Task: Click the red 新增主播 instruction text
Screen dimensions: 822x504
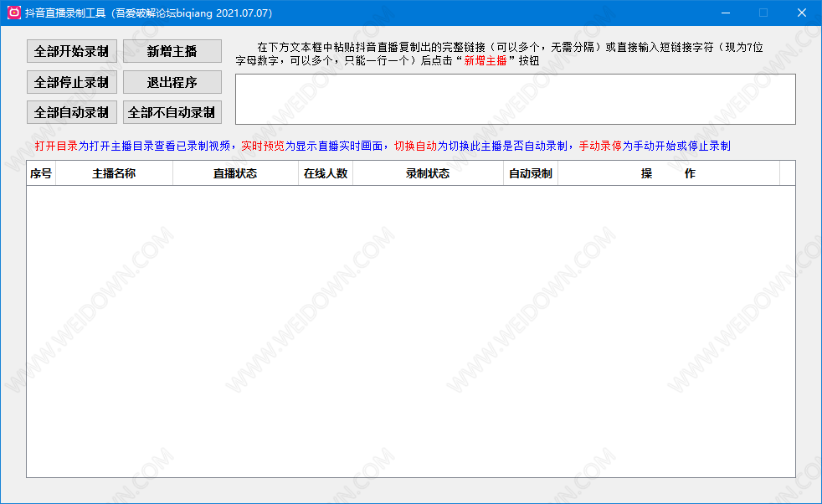Action: tap(485, 60)
